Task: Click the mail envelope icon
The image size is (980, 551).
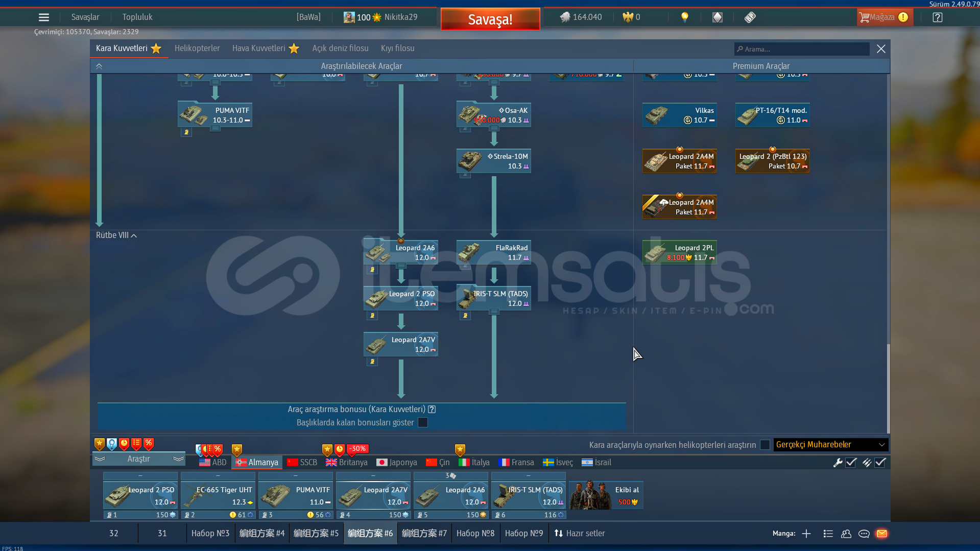Action: coord(882,534)
